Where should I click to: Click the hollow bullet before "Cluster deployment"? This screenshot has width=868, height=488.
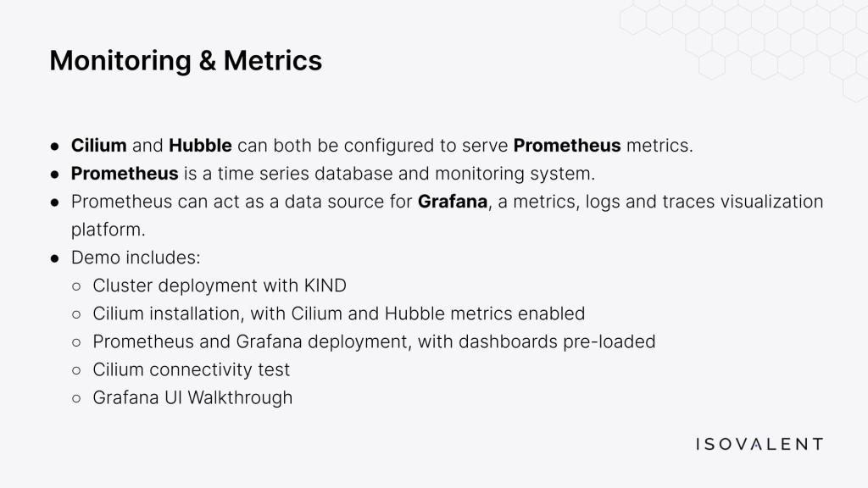tap(77, 286)
